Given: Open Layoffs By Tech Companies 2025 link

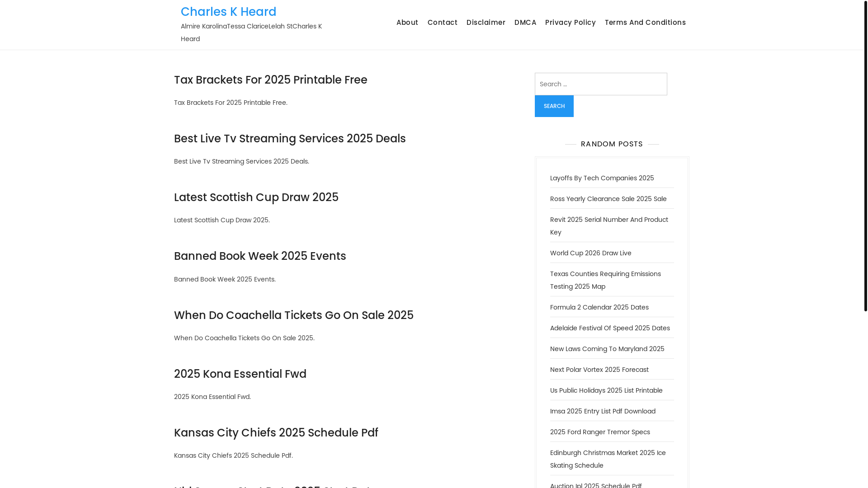Looking at the screenshot, I should [x=602, y=178].
